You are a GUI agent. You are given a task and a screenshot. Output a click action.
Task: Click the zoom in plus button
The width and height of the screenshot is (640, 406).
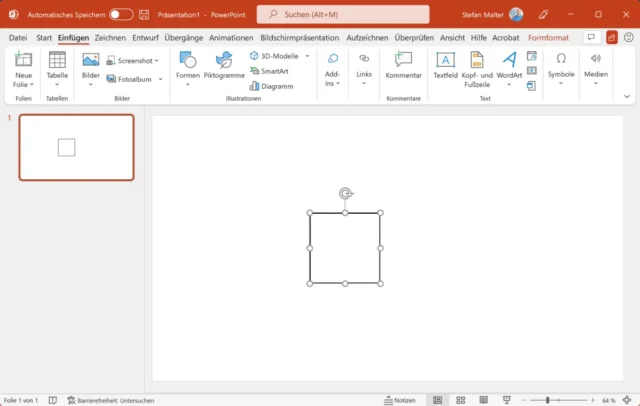coord(592,400)
